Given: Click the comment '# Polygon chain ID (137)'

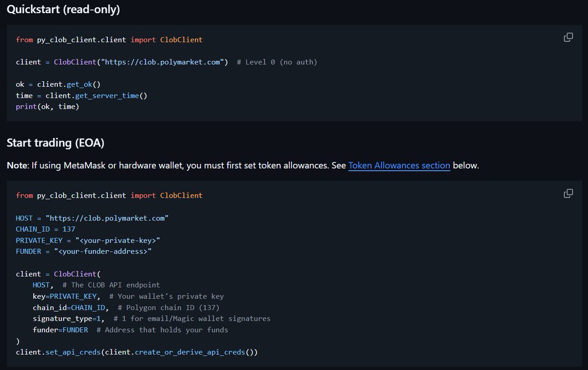Looking at the screenshot, I should tap(169, 307).
